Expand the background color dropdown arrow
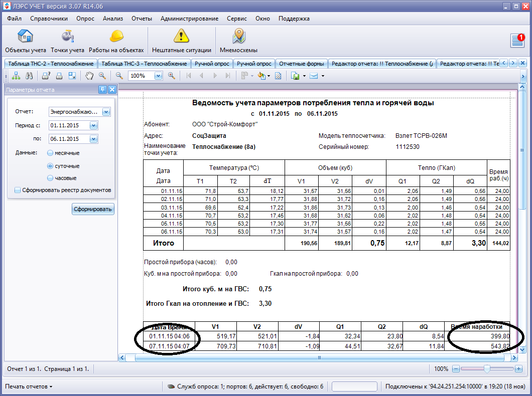Image resolution: width=532 pixels, height=396 pixels. point(269,76)
